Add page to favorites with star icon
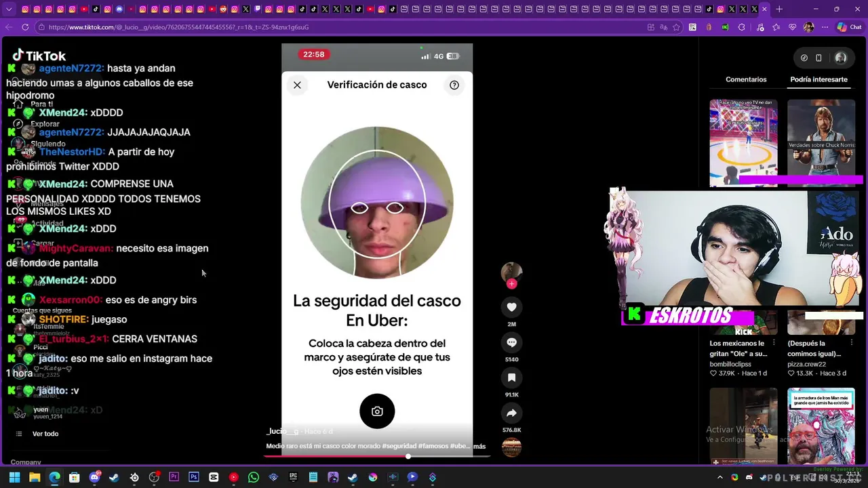Screen dimensions: 868x488 tap(676, 27)
